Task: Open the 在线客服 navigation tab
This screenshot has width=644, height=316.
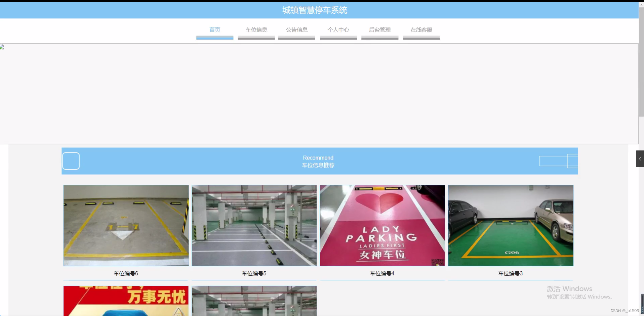Action: click(x=421, y=30)
